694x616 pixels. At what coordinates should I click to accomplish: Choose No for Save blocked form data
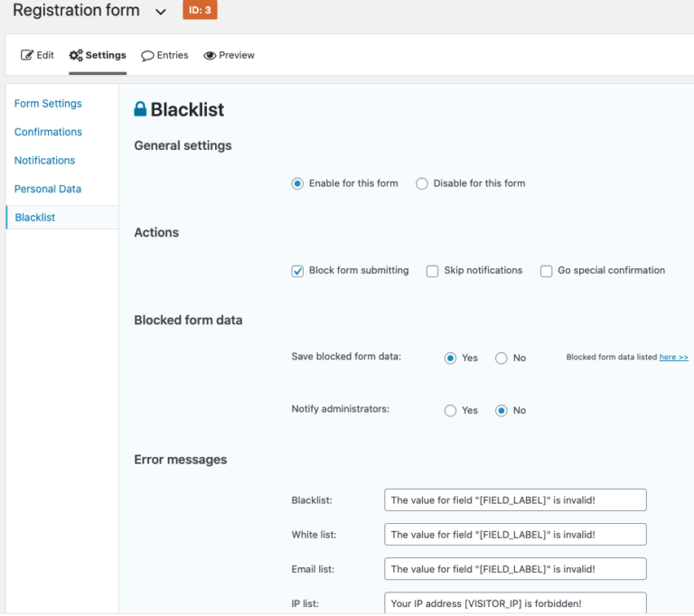(x=501, y=358)
